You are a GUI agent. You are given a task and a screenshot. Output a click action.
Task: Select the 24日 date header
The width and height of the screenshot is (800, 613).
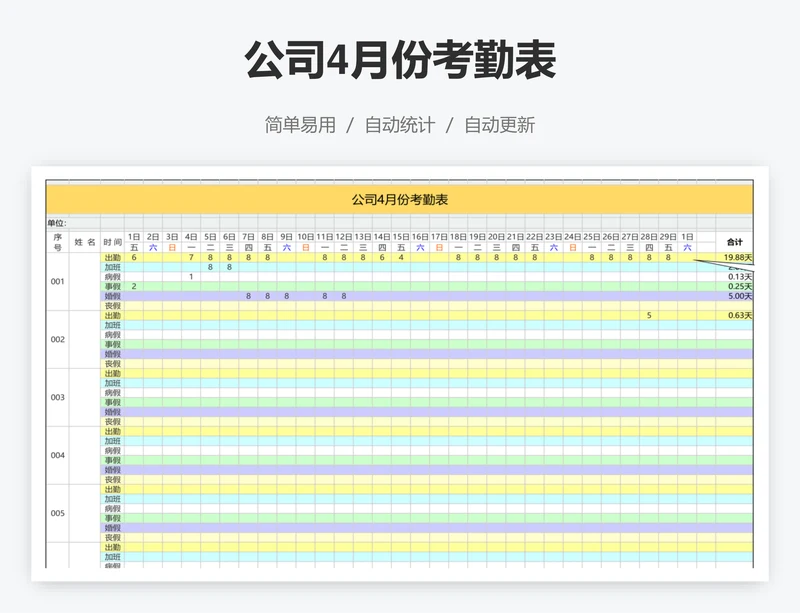[x=572, y=237]
